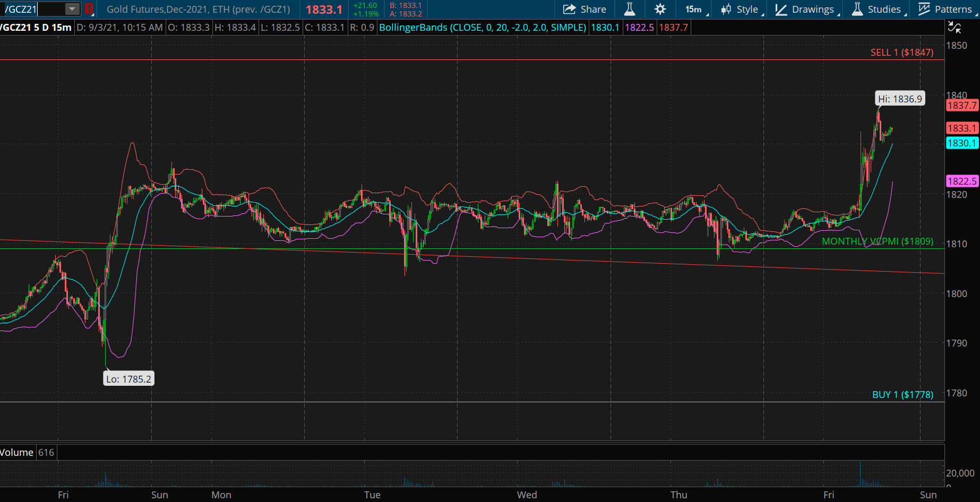
Task: Open the Drawings menu
Action: 807,9
